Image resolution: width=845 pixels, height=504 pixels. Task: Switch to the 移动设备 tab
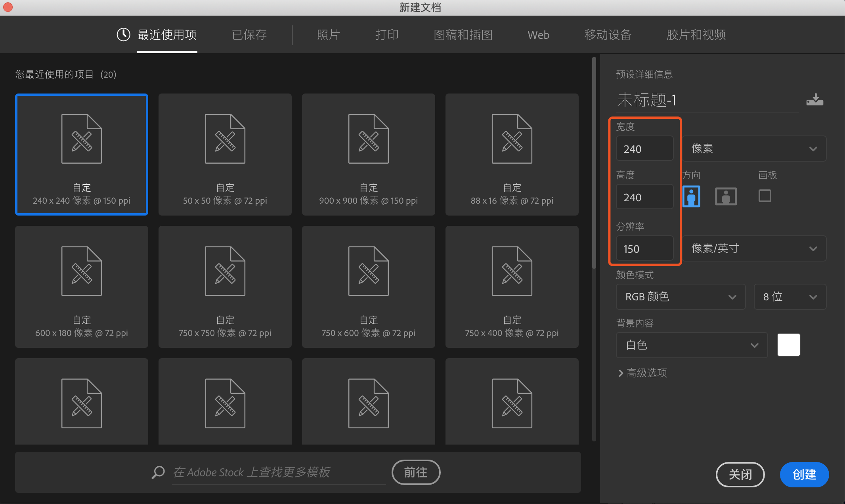pyautogui.click(x=608, y=35)
